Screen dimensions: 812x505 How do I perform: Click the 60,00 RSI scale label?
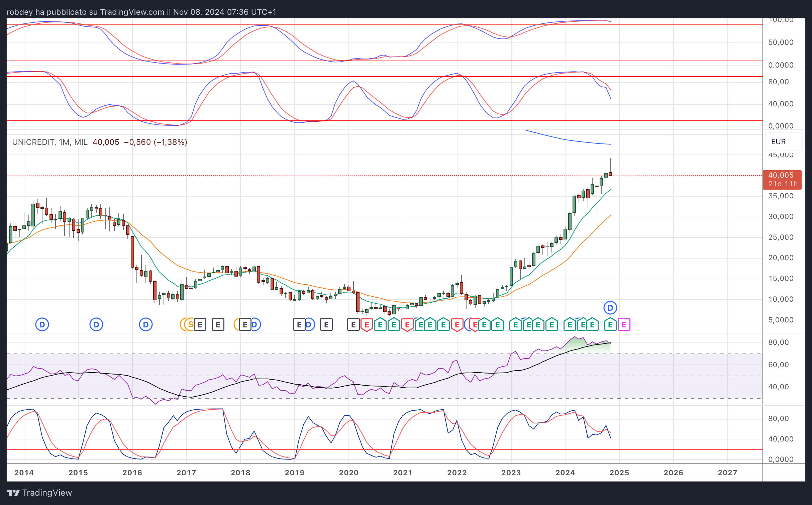(x=779, y=365)
